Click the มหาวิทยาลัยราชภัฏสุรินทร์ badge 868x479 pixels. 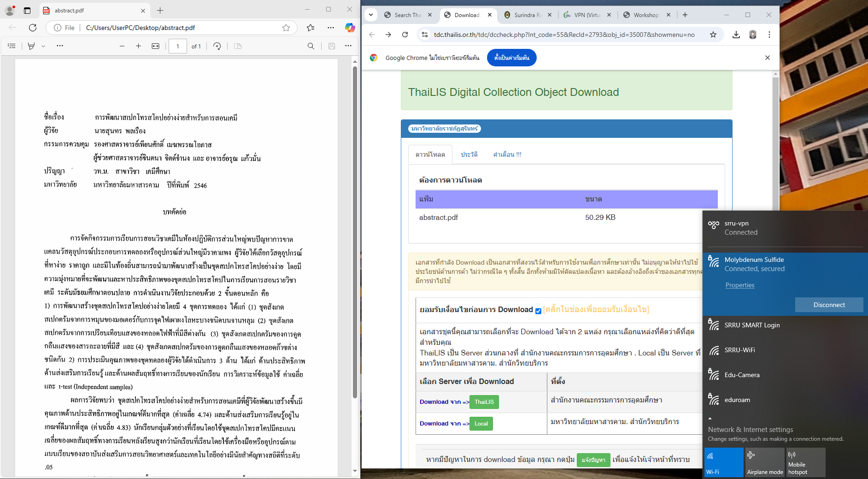tap(445, 129)
